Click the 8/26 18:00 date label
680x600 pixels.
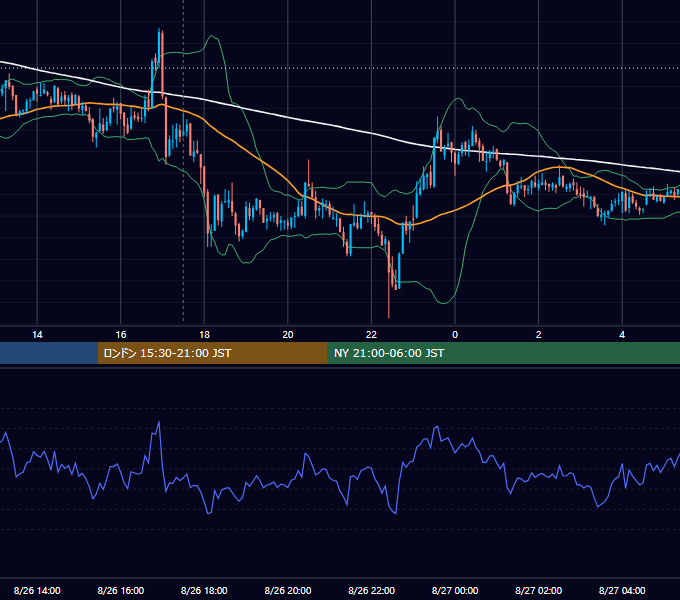[204, 590]
